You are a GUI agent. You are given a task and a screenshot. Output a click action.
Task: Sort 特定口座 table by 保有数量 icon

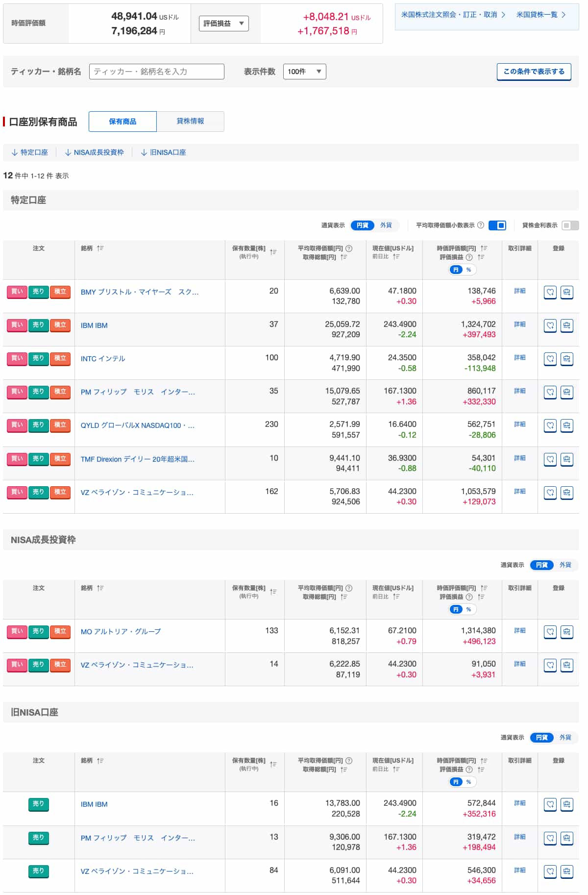click(x=273, y=252)
